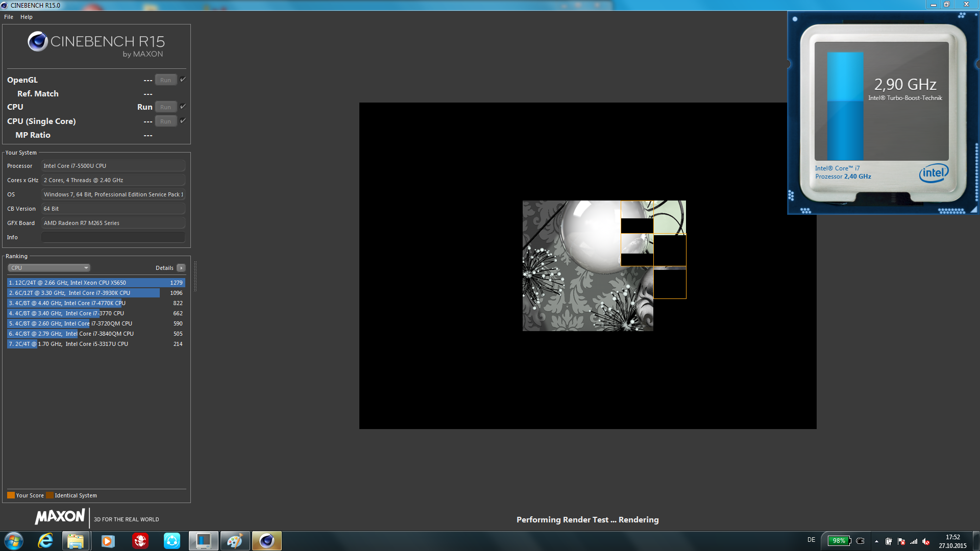980x551 pixels.
Task: Open the red globe app on taskbar
Action: tap(140, 541)
